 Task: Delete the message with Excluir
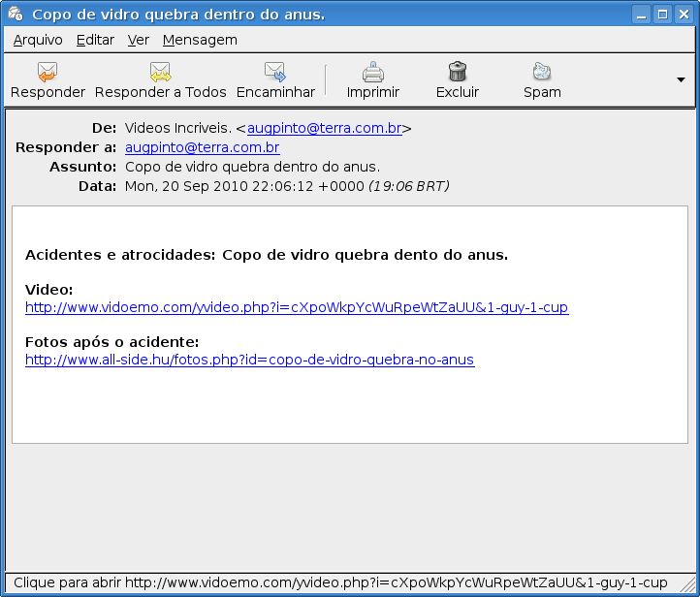[x=458, y=80]
